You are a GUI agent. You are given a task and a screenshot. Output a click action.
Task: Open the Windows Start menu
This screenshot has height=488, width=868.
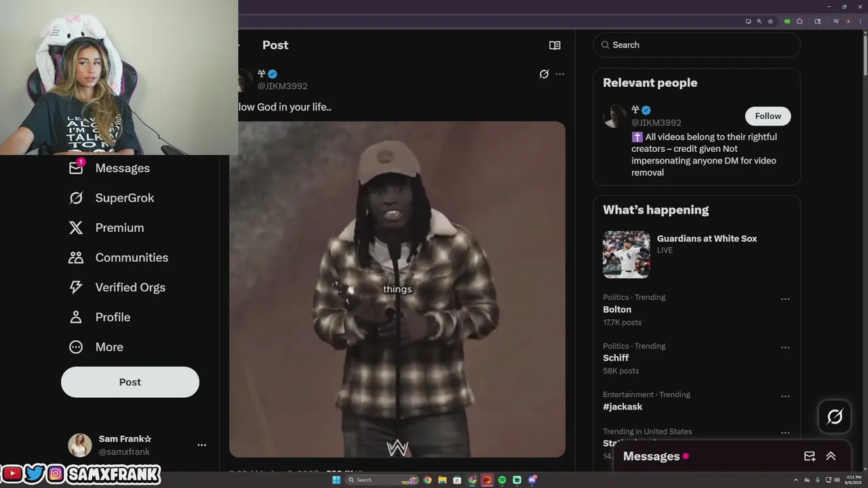coord(336,480)
